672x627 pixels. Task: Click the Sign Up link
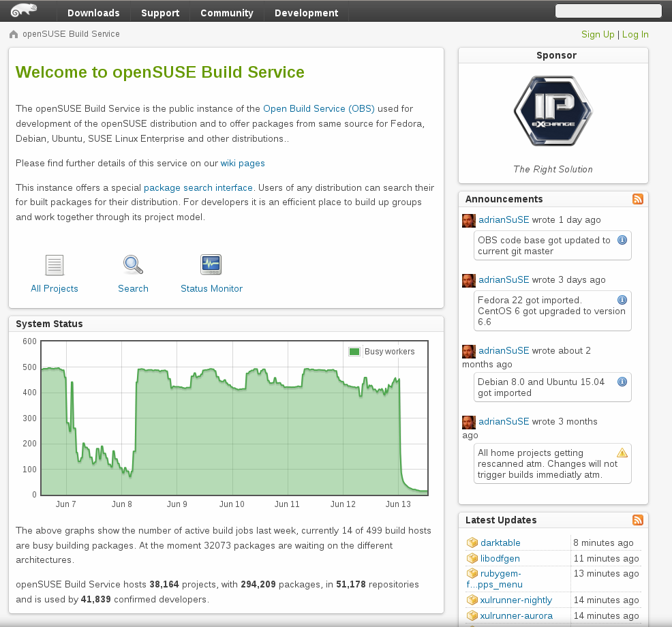[x=598, y=34]
